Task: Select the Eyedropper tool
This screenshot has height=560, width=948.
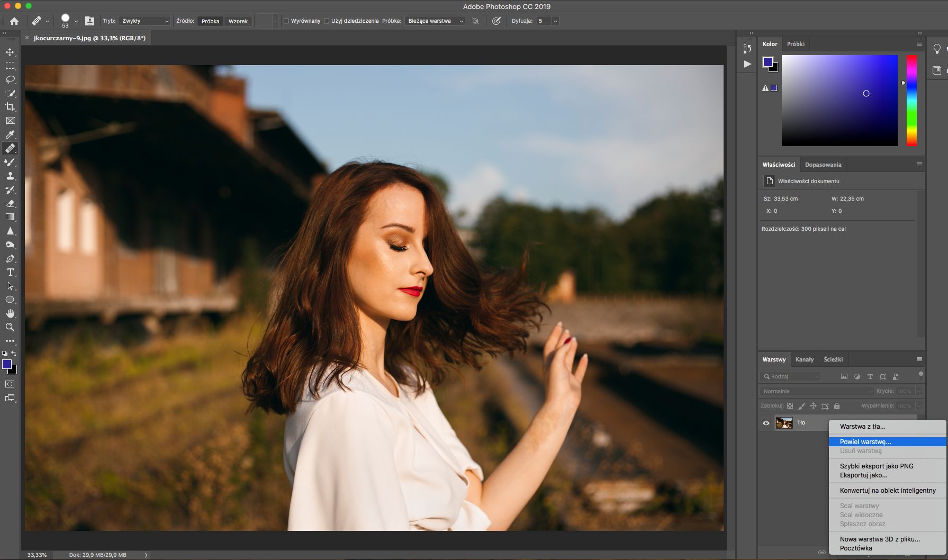Action: [10, 134]
